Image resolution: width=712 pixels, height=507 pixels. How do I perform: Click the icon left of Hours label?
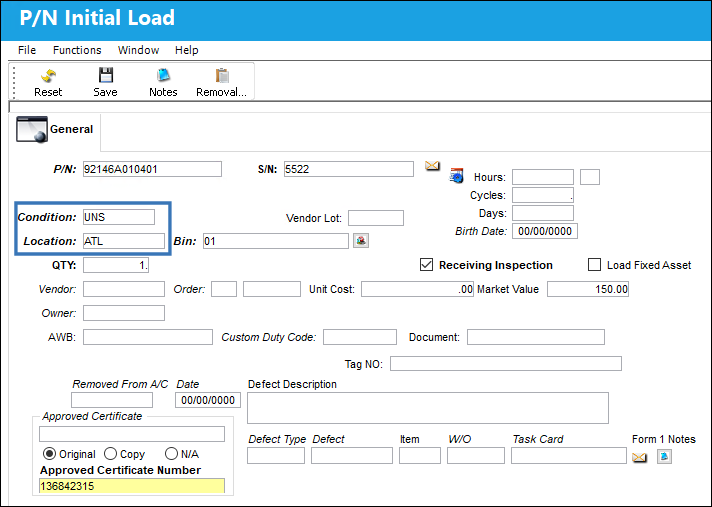(x=456, y=176)
